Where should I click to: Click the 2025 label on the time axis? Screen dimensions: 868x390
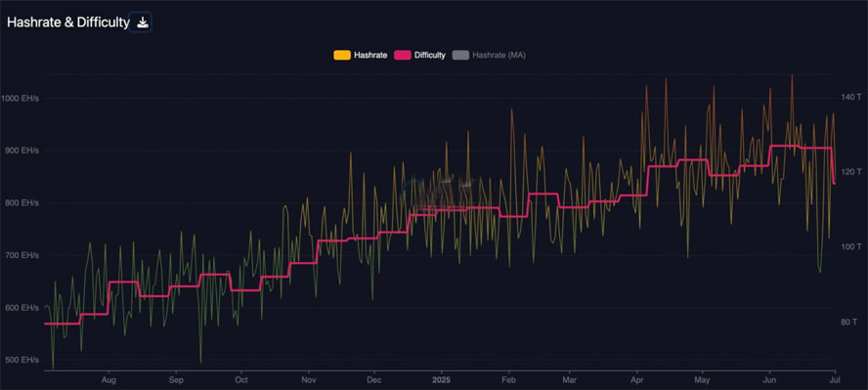point(441,380)
